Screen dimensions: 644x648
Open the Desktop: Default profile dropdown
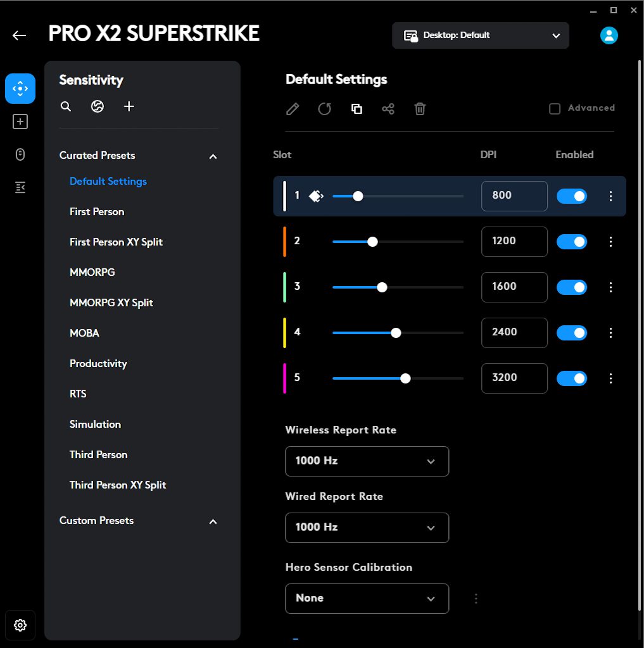[480, 35]
